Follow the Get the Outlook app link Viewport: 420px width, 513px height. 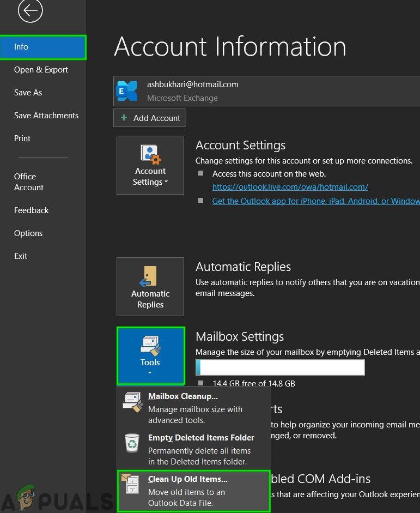315,201
